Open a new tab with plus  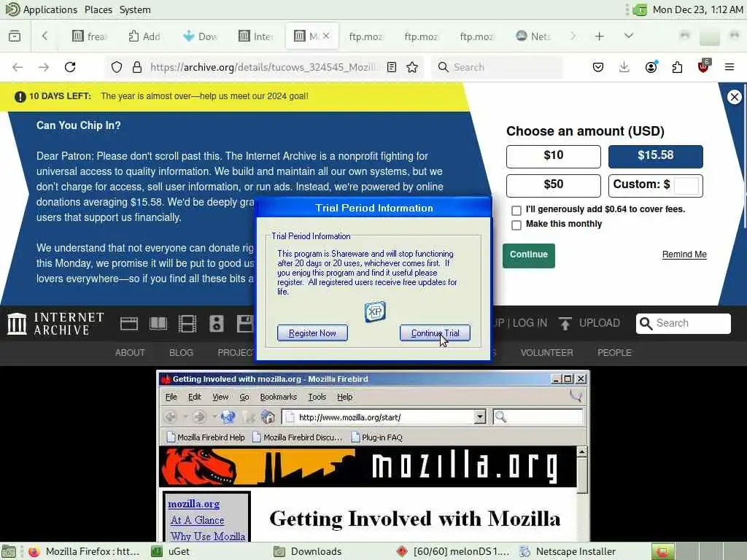coord(600,36)
